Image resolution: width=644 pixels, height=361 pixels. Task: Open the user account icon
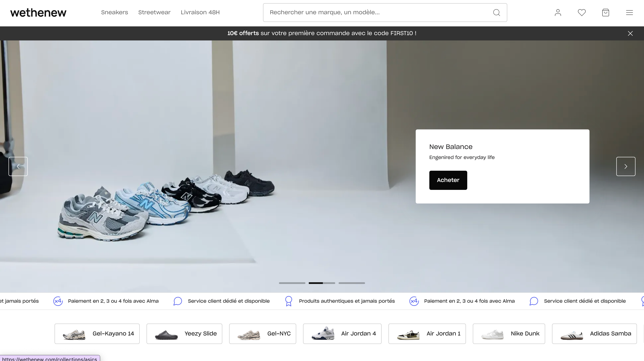point(558,13)
